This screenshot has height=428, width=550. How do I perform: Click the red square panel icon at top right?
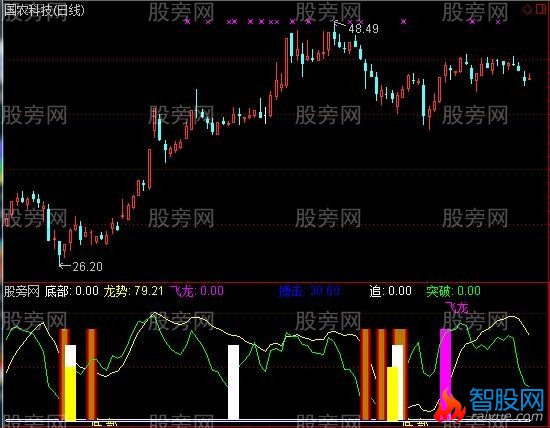(x=541, y=9)
